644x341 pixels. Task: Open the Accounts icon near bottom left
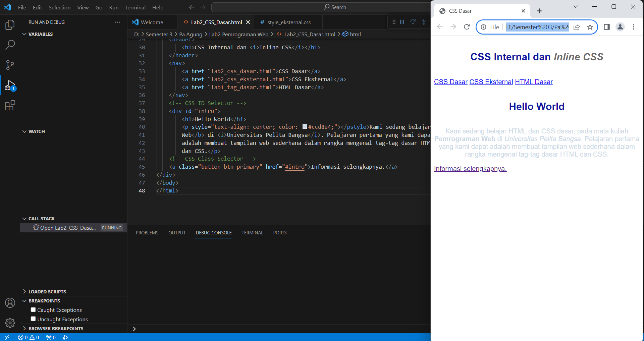pos(10,303)
